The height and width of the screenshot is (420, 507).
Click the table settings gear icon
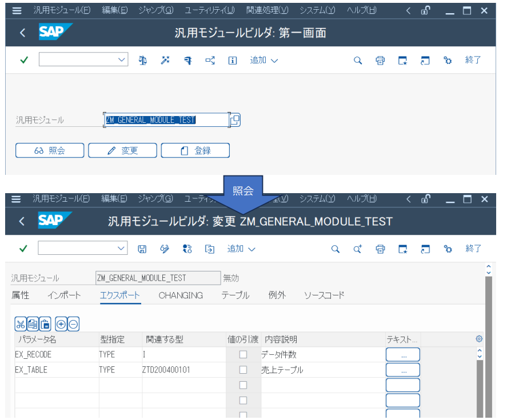[x=479, y=338]
